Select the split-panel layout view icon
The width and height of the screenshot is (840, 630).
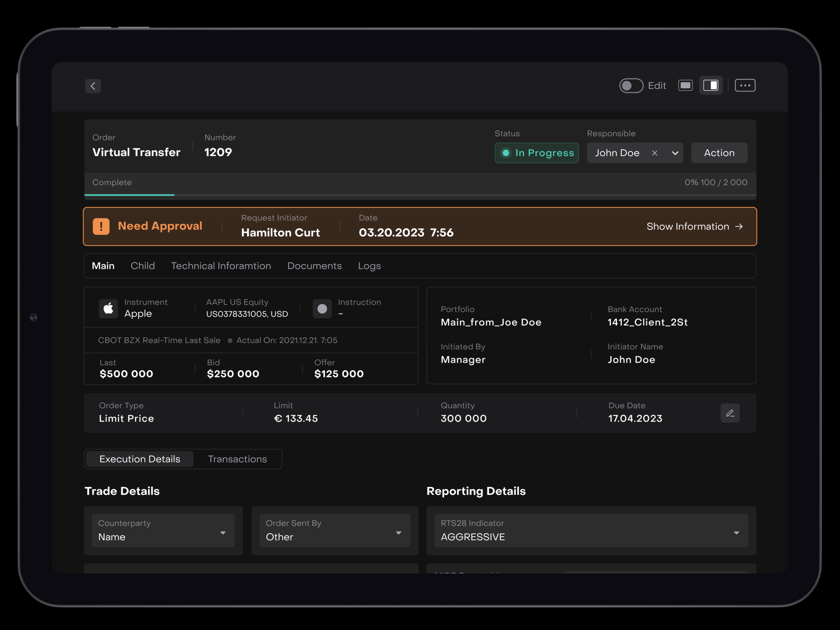(x=710, y=85)
